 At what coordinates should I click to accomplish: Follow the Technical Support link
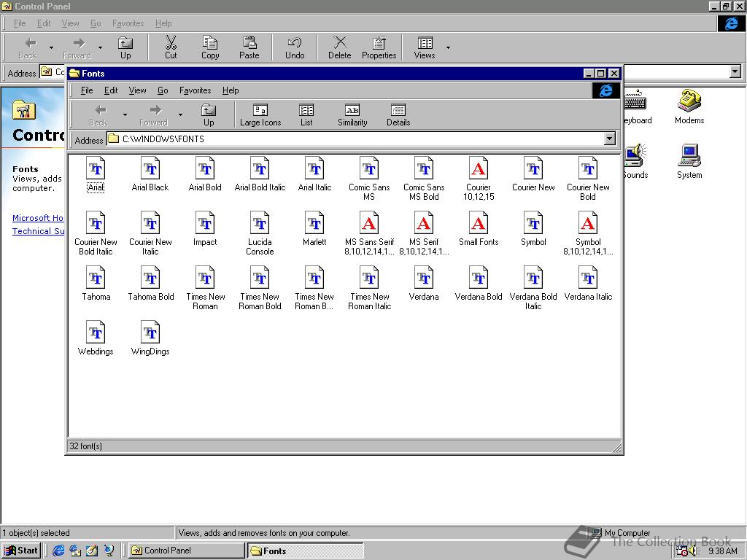tap(38, 231)
